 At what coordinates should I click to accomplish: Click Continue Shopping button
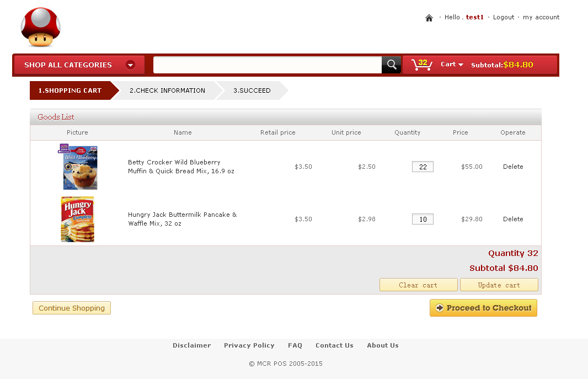coord(72,308)
